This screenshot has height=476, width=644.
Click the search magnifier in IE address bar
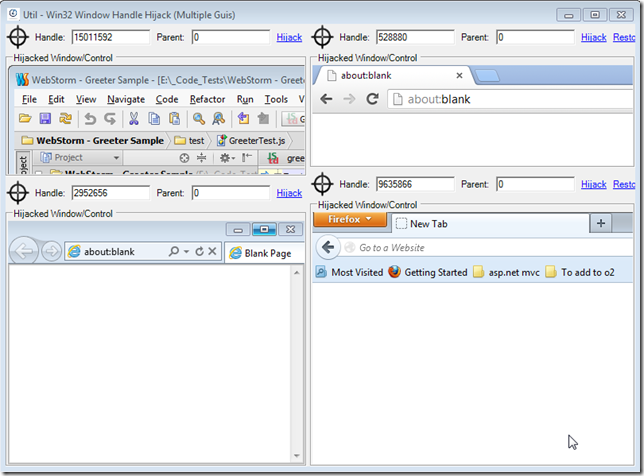coord(174,251)
